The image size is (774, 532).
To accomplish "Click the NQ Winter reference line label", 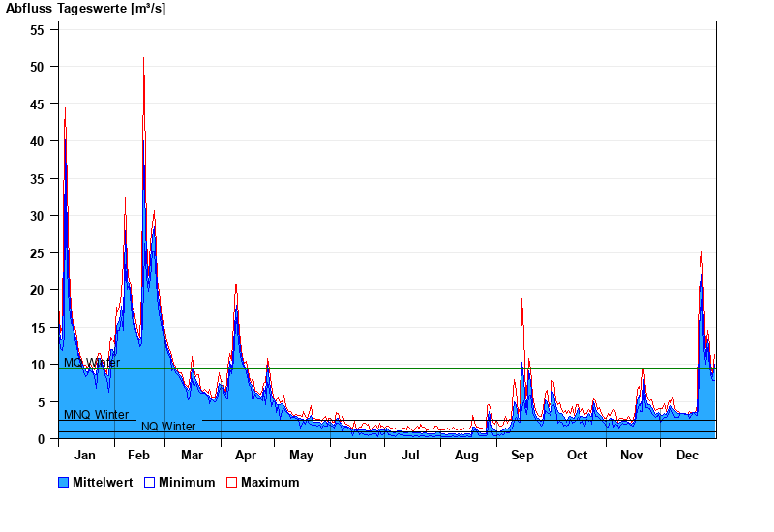I will click(x=168, y=427).
